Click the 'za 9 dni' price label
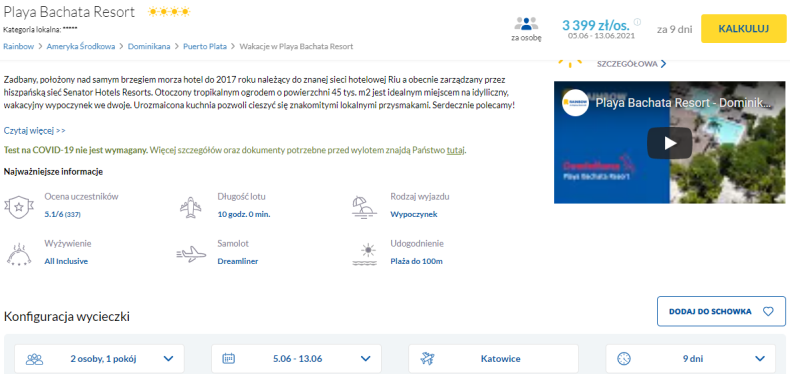This screenshot has width=790, height=374. 674,29
